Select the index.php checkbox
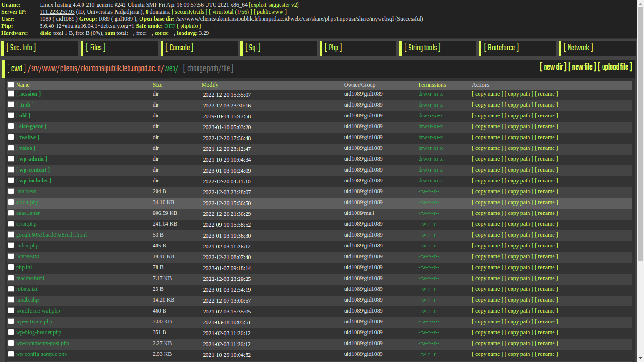The height and width of the screenshot is (362, 644). click(11, 246)
